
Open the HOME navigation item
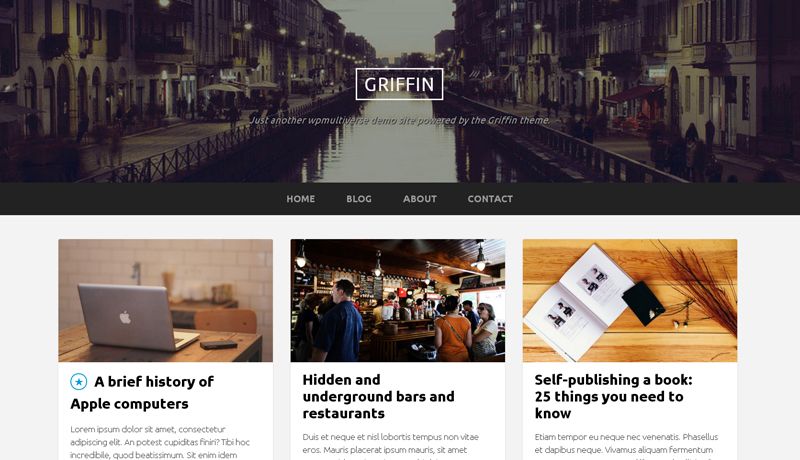tap(301, 199)
